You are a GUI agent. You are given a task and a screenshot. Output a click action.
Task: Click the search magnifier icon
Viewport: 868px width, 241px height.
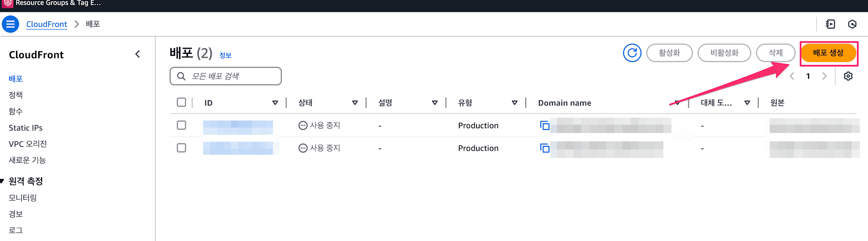[x=181, y=76]
